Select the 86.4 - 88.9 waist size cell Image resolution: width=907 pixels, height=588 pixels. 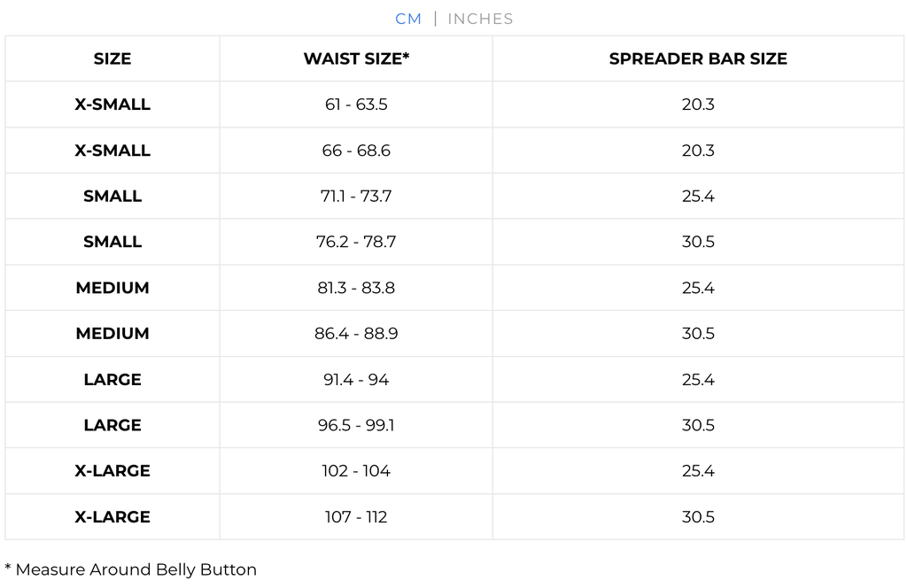356,334
